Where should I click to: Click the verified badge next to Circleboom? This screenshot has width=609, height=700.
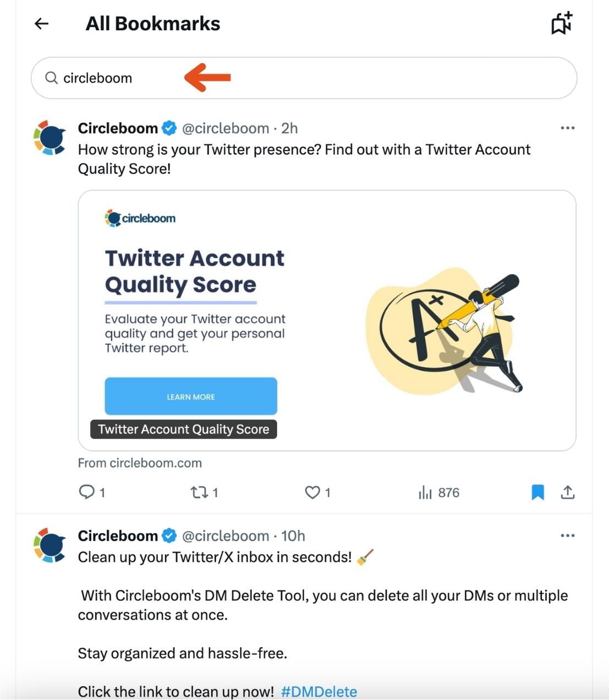pyautogui.click(x=169, y=127)
